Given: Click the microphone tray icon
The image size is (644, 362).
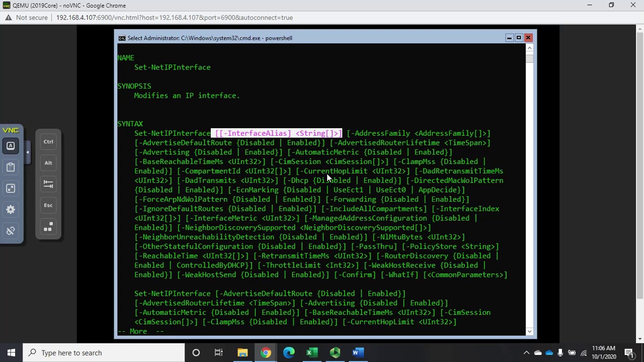Looking at the screenshot, I should pos(560,353).
